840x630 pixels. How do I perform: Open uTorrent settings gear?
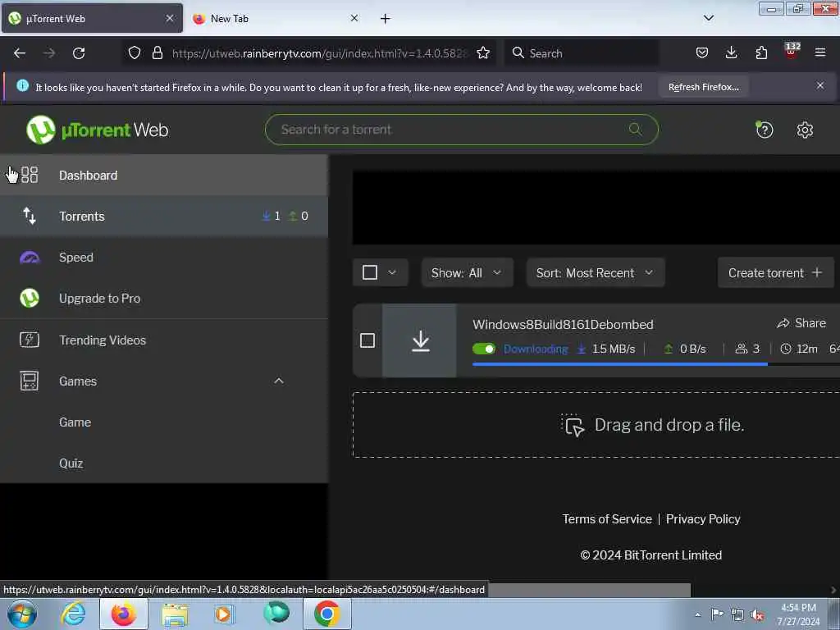pos(805,130)
